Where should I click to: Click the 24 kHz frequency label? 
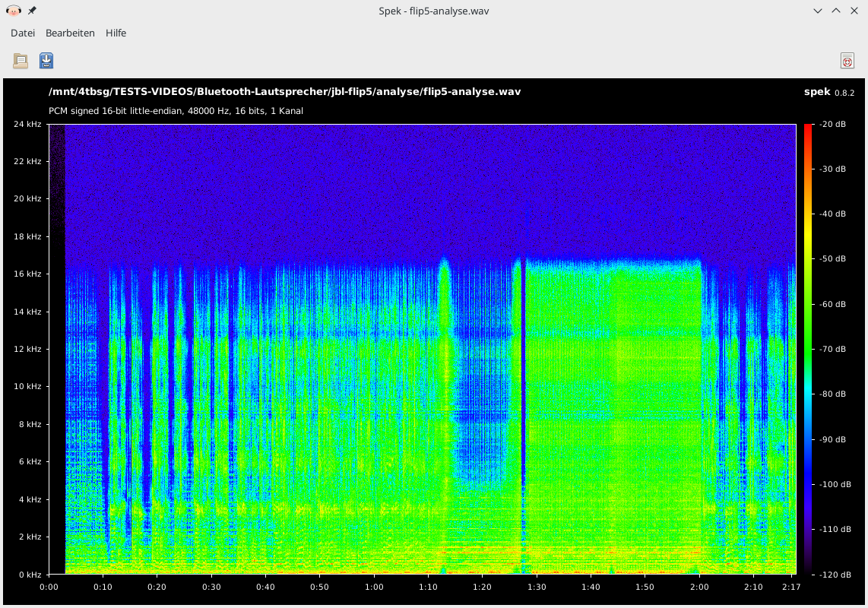pyautogui.click(x=27, y=124)
